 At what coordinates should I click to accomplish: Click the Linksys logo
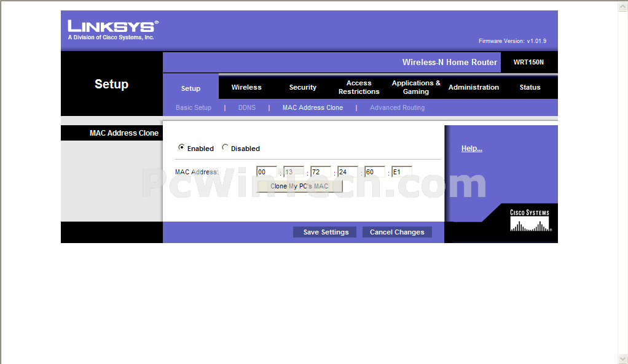click(113, 30)
